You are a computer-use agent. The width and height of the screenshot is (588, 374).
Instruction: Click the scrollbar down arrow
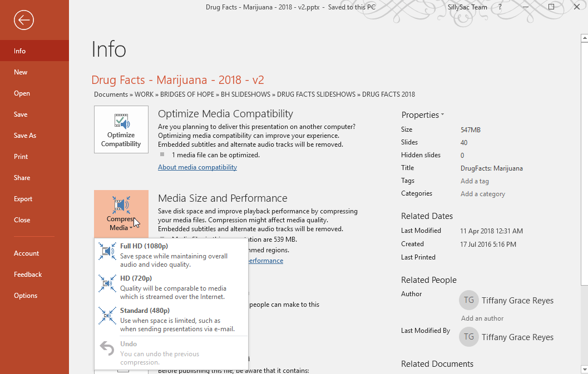(584, 369)
